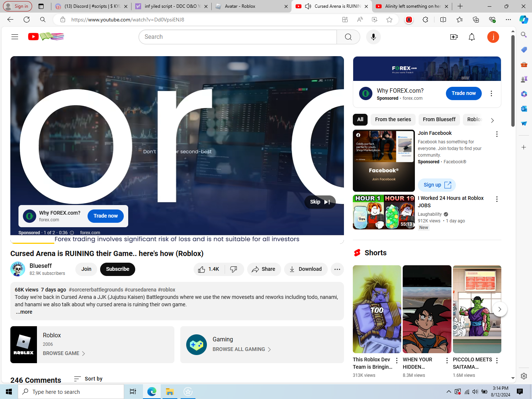Sign in to Edge profile

point(17,6)
